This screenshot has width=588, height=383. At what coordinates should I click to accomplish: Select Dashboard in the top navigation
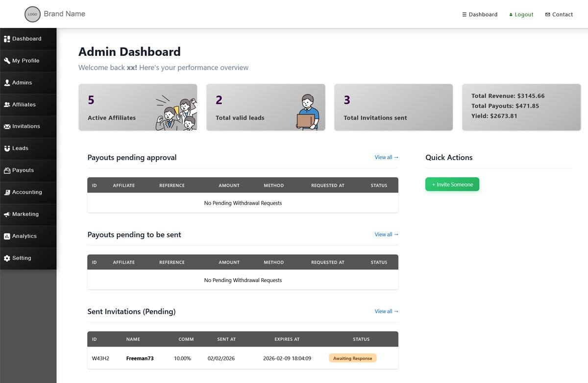(x=480, y=14)
